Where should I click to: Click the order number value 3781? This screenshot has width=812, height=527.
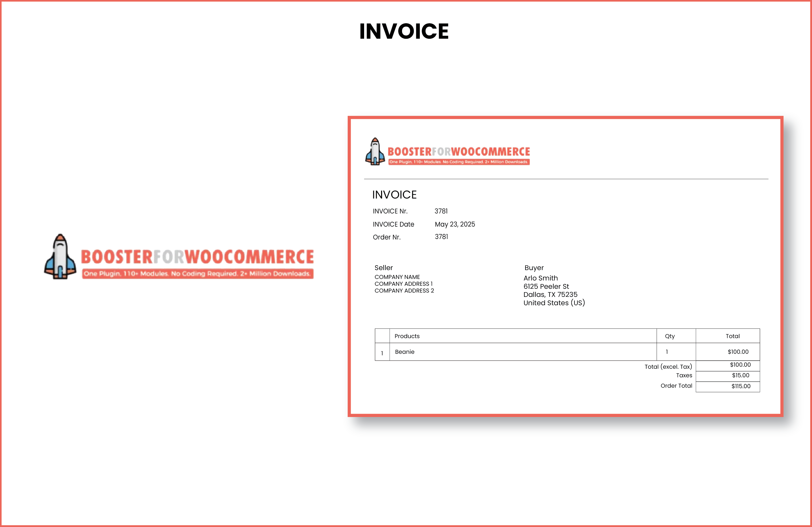point(442,237)
